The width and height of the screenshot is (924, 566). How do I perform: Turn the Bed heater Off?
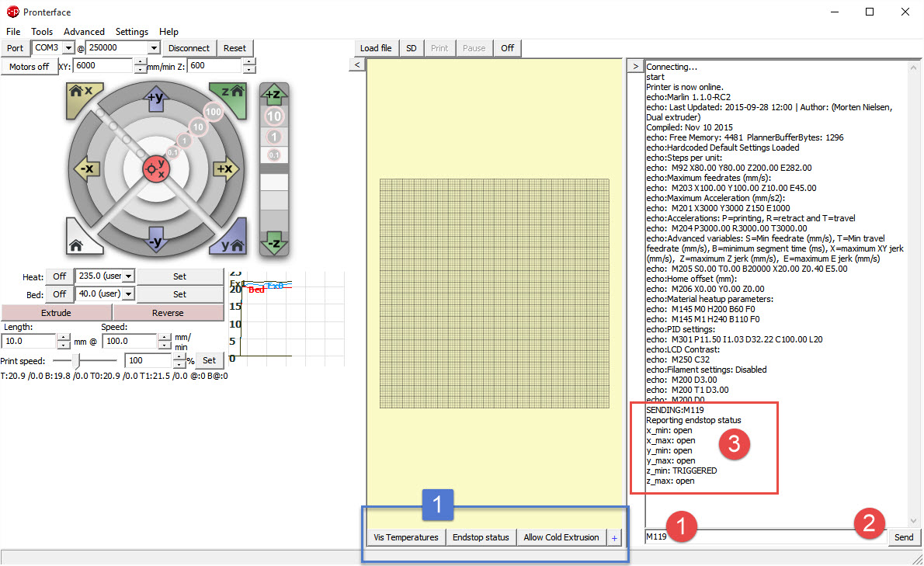pyautogui.click(x=60, y=294)
